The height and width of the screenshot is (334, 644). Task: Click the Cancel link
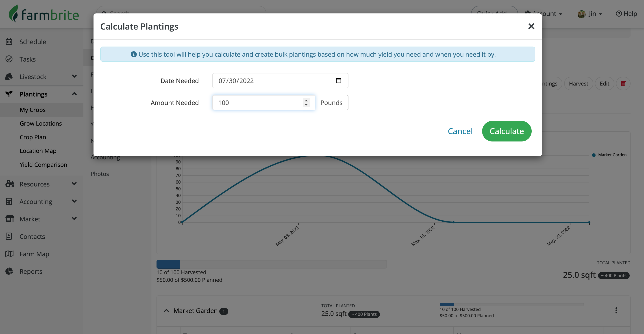(460, 131)
